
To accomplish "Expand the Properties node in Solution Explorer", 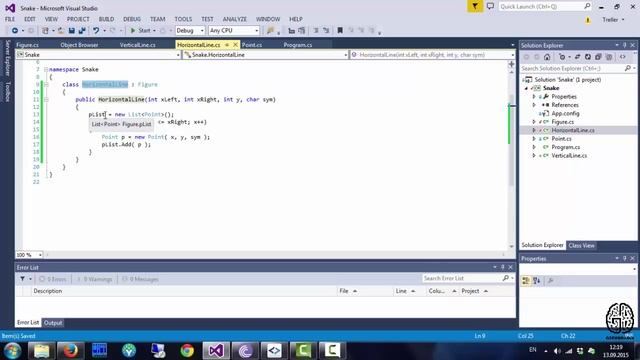I will (x=534, y=97).
